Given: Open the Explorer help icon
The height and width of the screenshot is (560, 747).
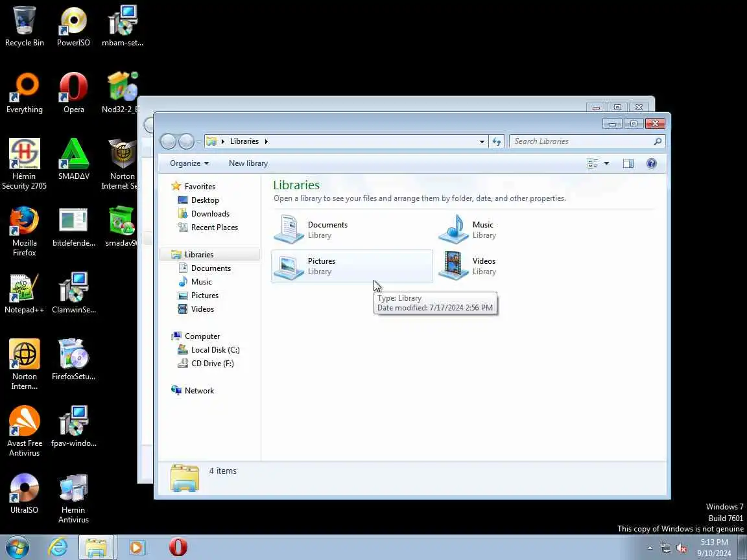Looking at the screenshot, I should point(651,163).
